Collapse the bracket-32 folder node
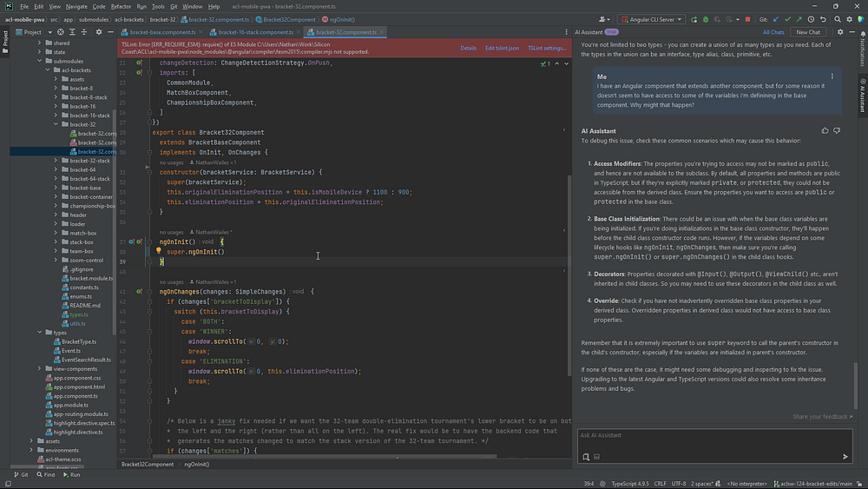 coord(56,124)
